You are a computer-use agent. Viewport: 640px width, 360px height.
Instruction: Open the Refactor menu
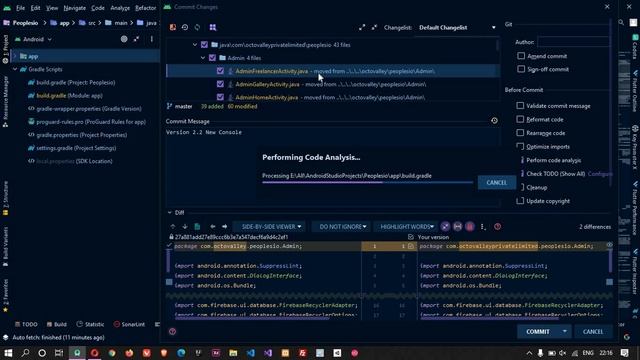click(x=146, y=8)
